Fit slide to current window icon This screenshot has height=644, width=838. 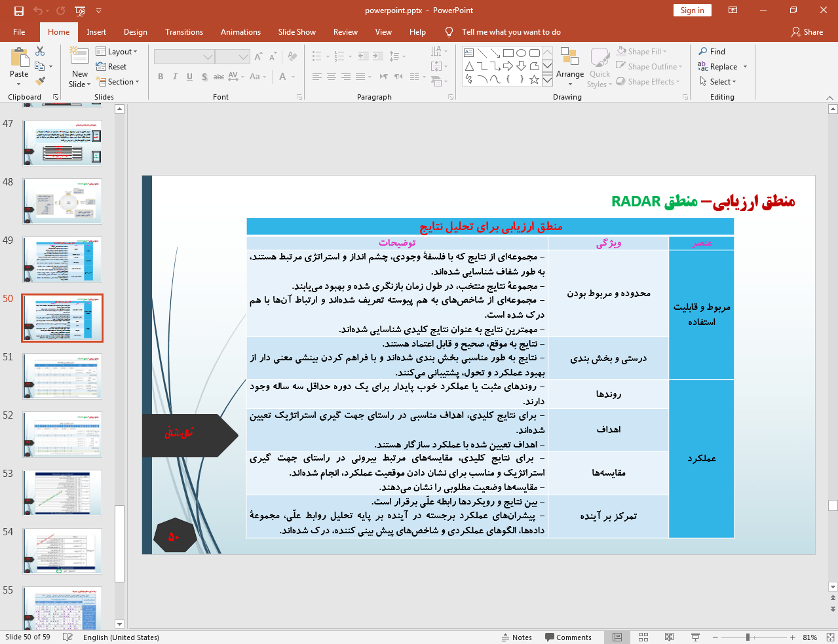click(x=830, y=637)
